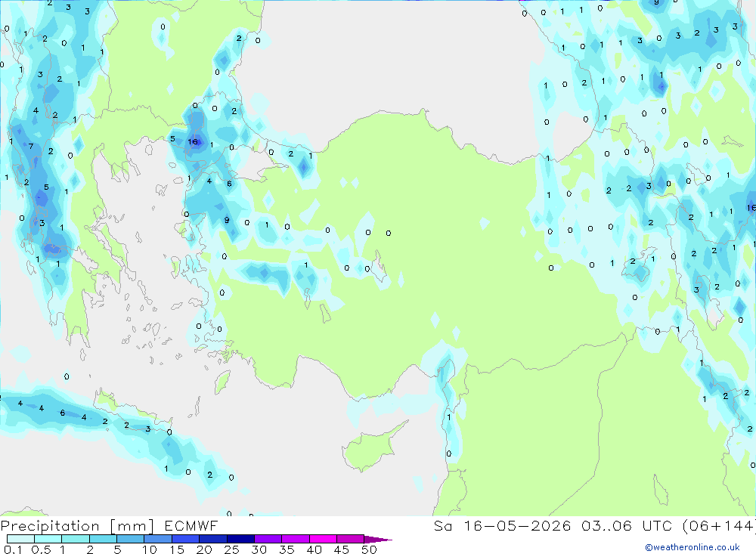The height and width of the screenshot is (554, 756).
Task: Click the 1–2 mm legend color swatch
Action: (75, 539)
